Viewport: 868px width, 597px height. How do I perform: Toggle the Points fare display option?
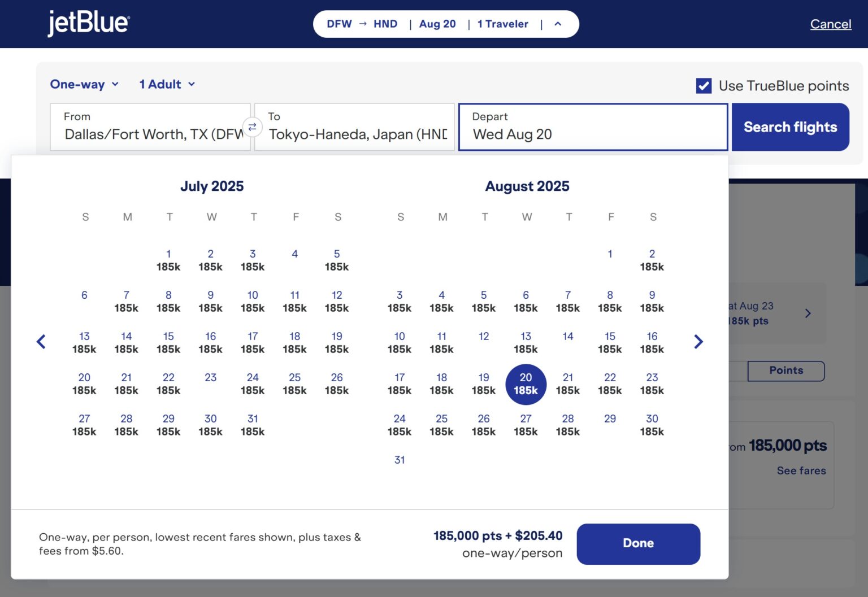pos(786,371)
